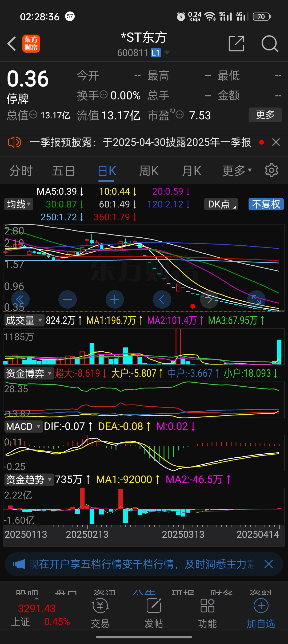Viewport: 288px width, 644px height.
Task: Tap the orange speaker announcement icon
Action: tap(14, 142)
